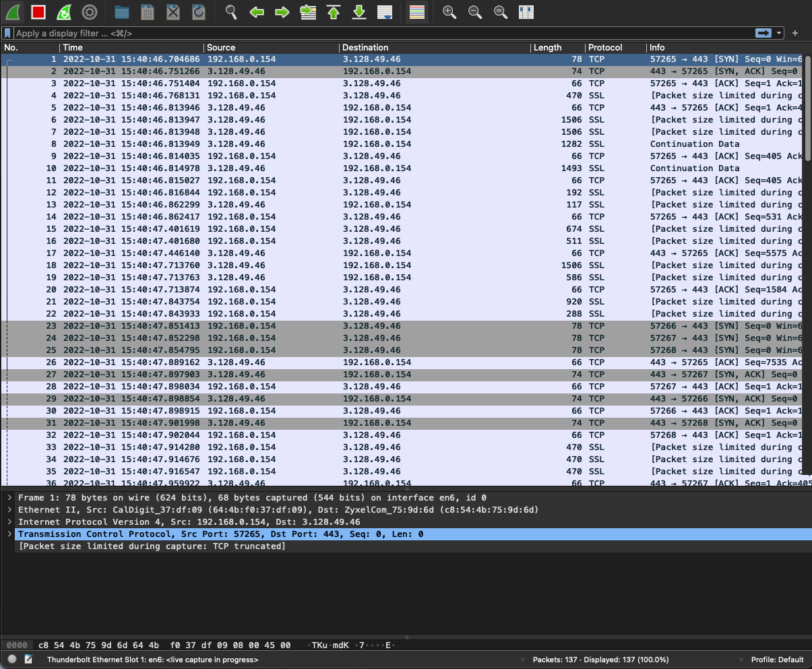This screenshot has height=669, width=812.
Task: Apply the display filter with the arrow button
Action: point(763,33)
